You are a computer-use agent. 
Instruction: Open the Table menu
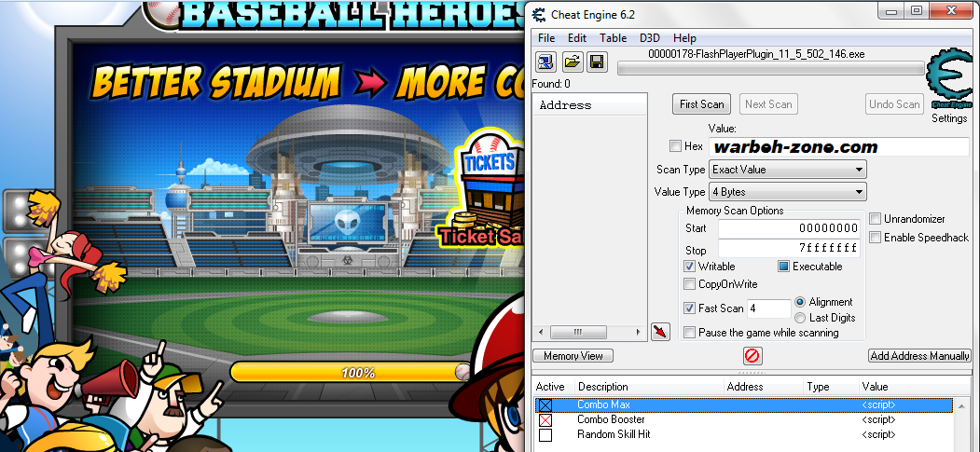point(614,38)
